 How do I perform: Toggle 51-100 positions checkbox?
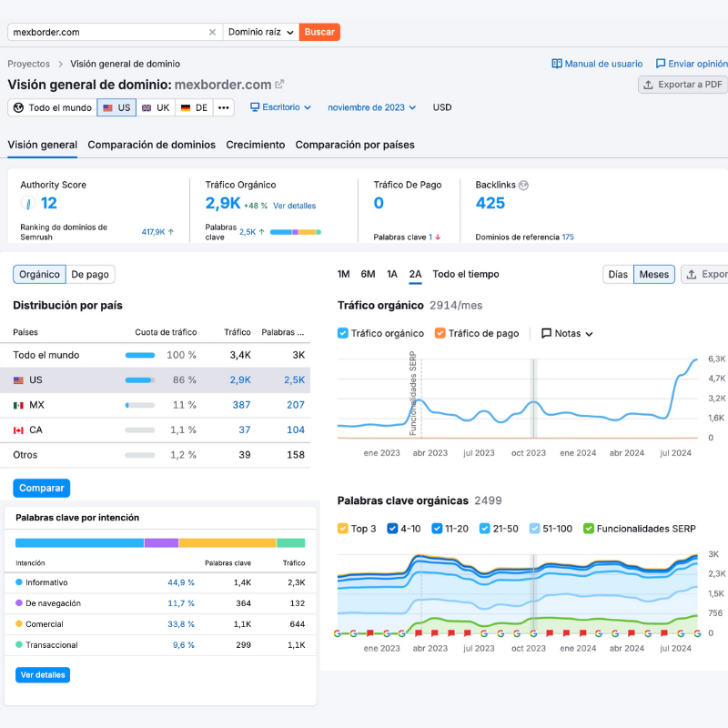pos(534,529)
